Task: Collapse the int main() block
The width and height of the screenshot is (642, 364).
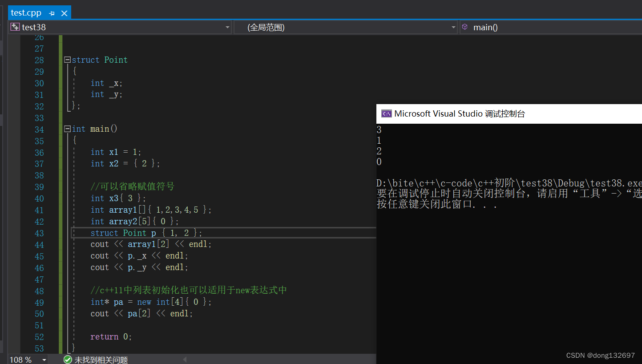Action: (x=67, y=129)
